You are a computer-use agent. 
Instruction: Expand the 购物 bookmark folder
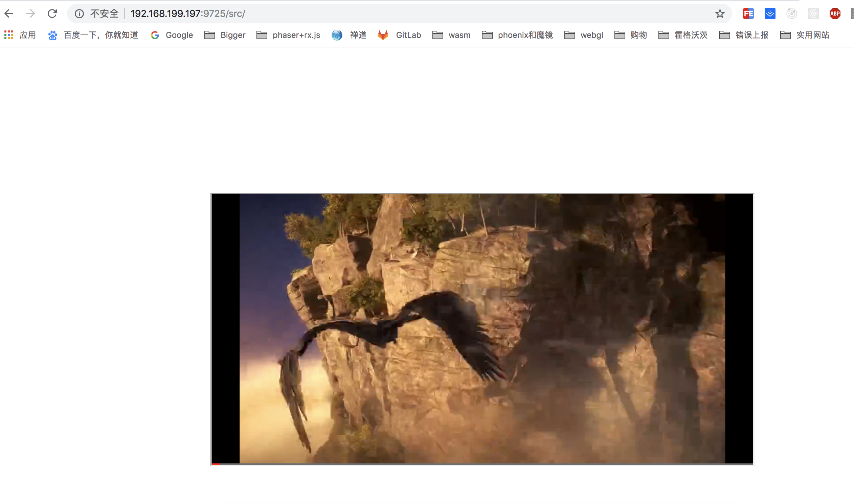(630, 35)
